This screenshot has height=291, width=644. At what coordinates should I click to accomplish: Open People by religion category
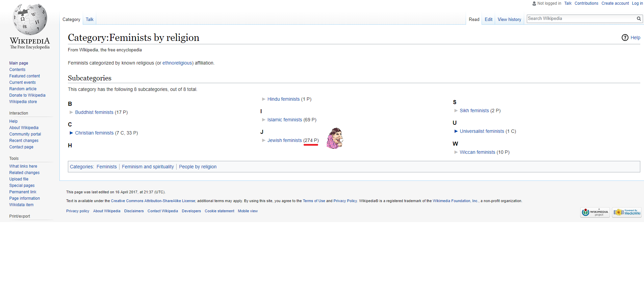[198, 167]
